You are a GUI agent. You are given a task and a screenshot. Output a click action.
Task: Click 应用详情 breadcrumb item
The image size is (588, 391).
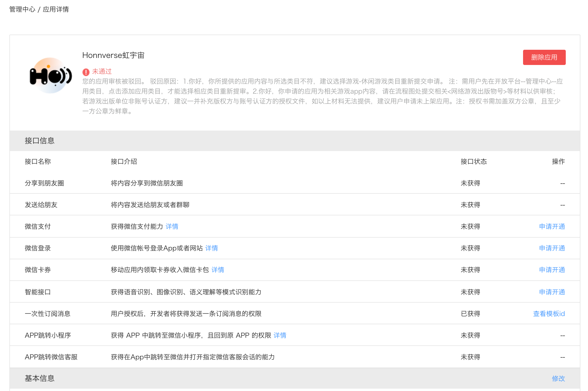click(56, 9)
